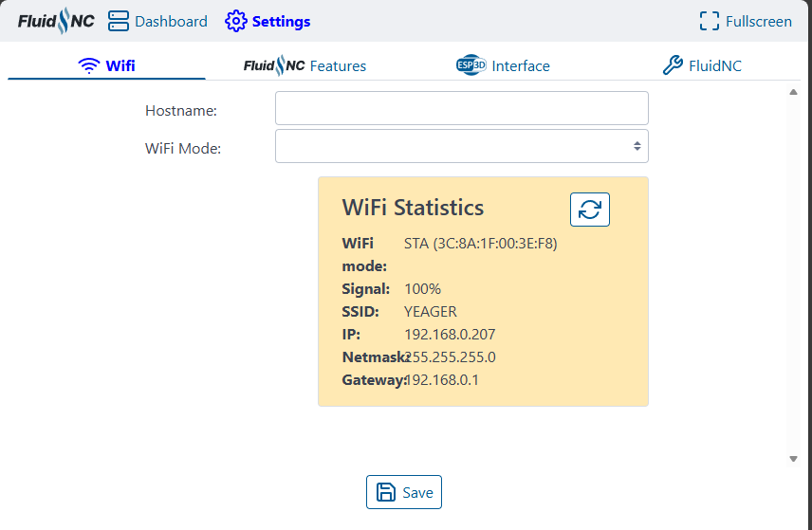Click the IP address 192.168.0.207

pos(450,335)
